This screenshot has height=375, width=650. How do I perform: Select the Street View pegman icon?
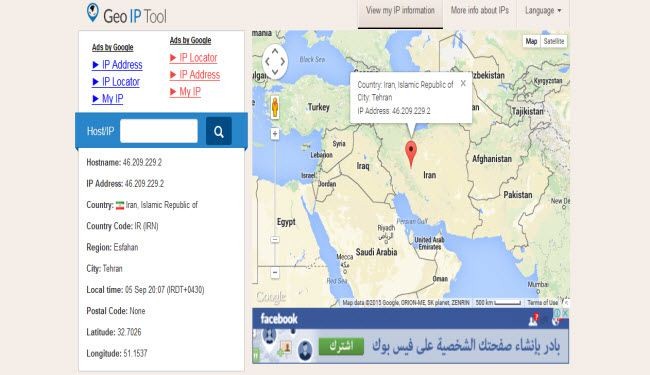coord(275,107)
